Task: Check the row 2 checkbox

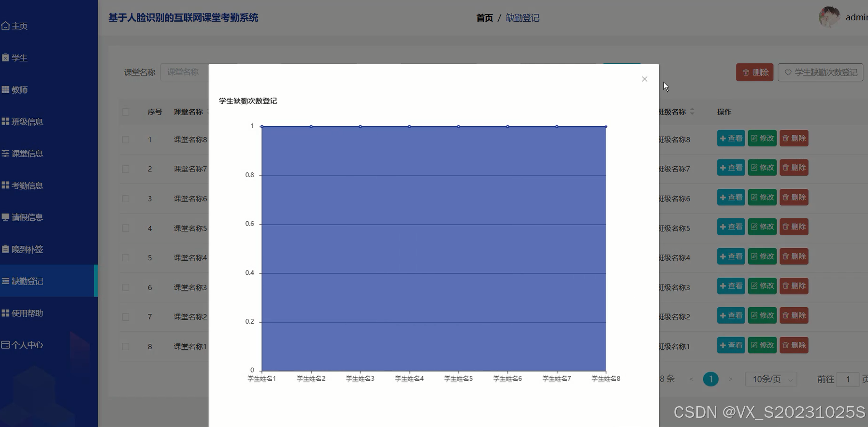Action: click(x=126, y=169)
